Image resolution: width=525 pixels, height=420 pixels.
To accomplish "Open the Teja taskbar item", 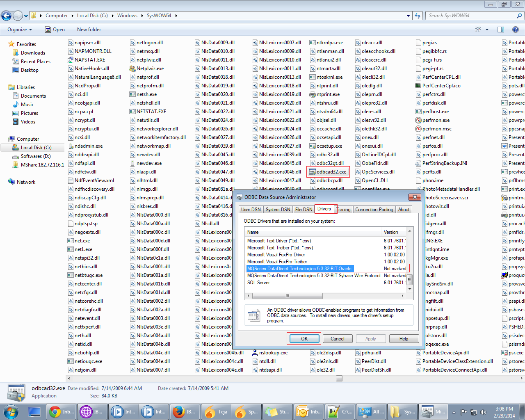I will click(216, 411).
